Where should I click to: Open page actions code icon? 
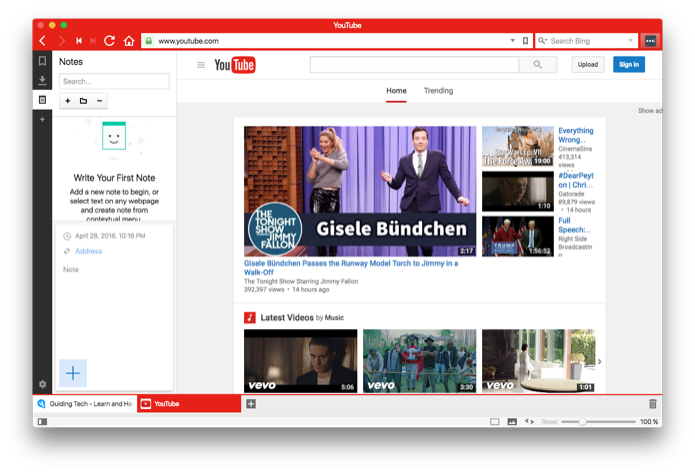(529, 421)
